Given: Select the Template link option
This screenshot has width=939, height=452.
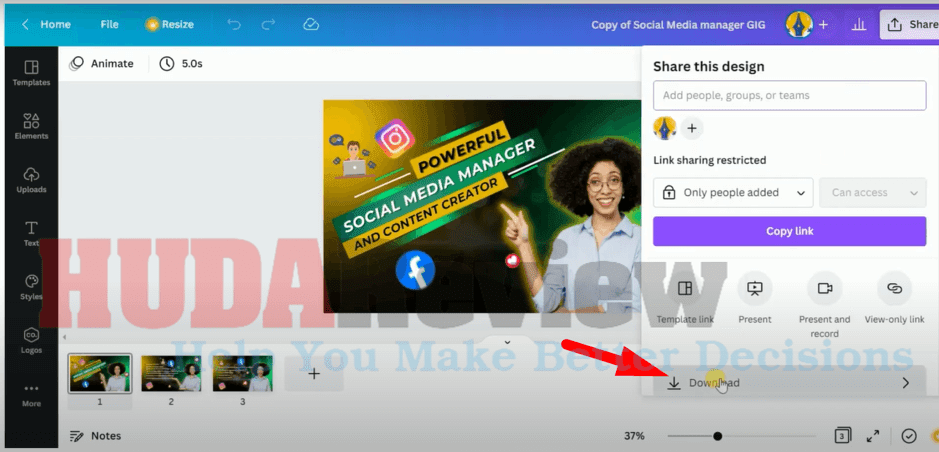Looking at the screenshot, I should (x=685, y=298).
